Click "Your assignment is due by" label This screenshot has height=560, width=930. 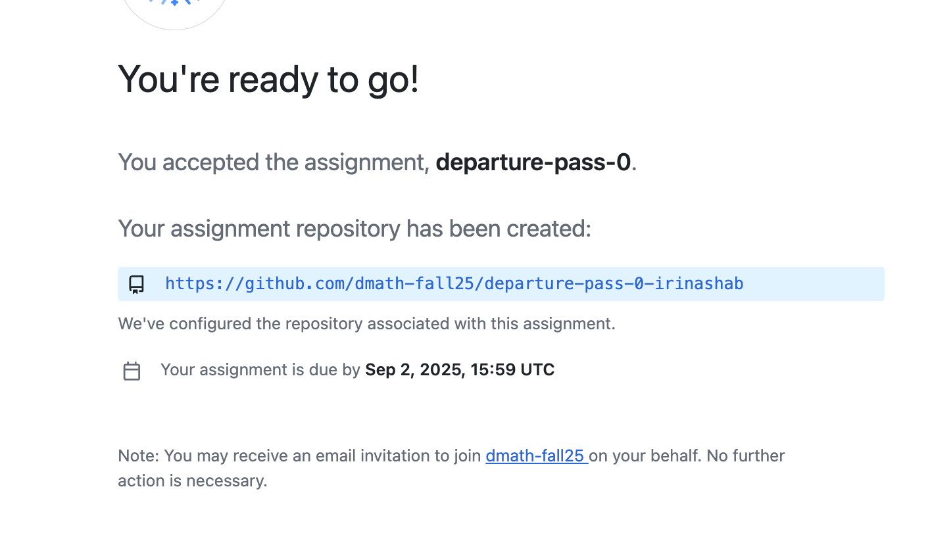pos(260,369)
